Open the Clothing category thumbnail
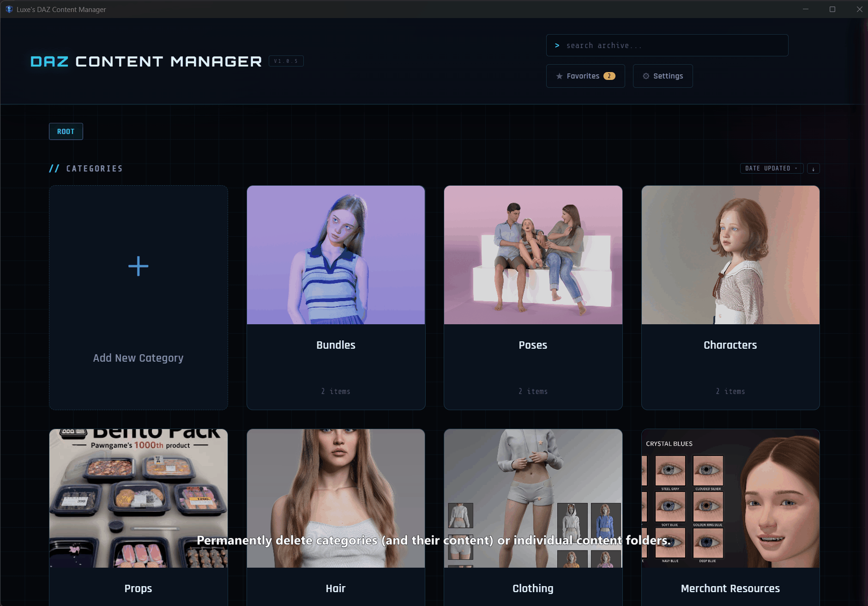 click(x=533, y=498)
